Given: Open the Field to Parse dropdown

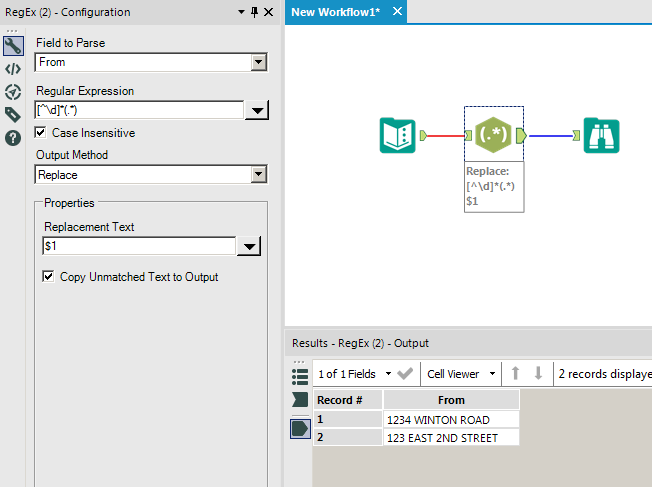Looking at the screenshot, I should coord(259,62).
